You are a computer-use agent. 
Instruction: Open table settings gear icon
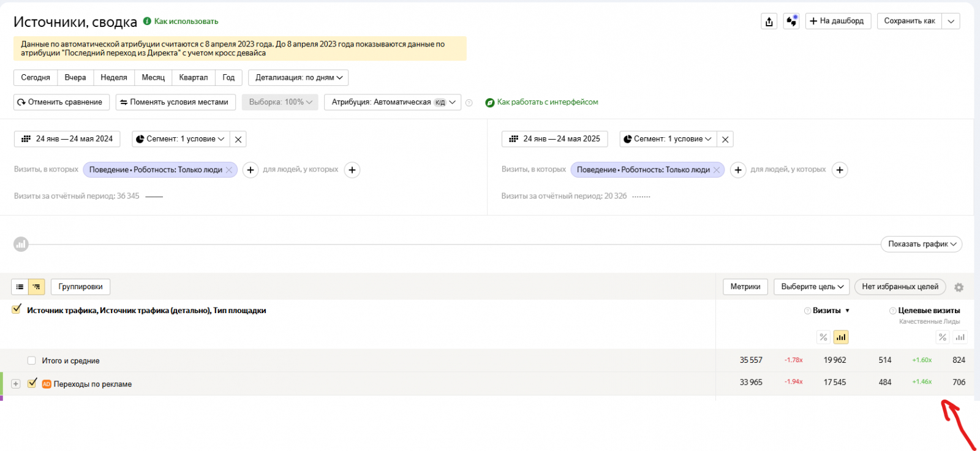[959, 287]
